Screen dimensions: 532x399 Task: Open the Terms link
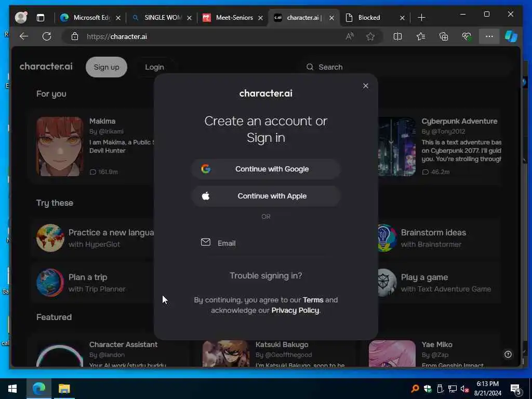[313, 300]
